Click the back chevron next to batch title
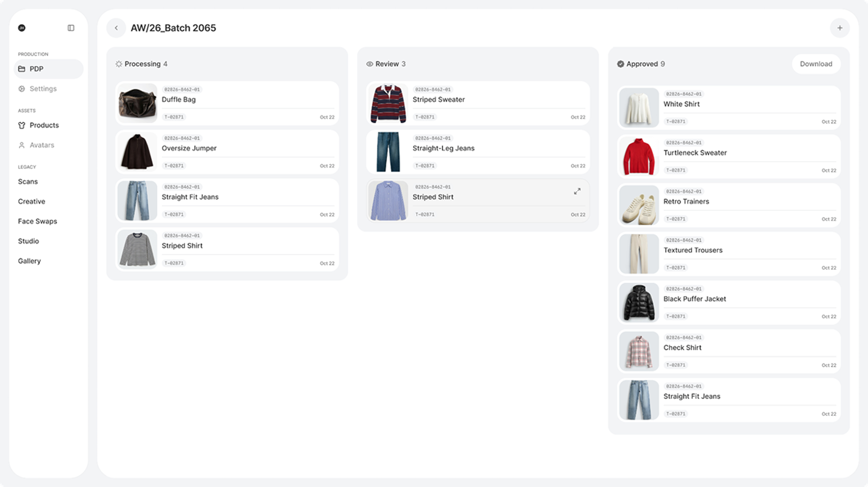This screenshot has height=487, width=868. [x=116, y=28]
